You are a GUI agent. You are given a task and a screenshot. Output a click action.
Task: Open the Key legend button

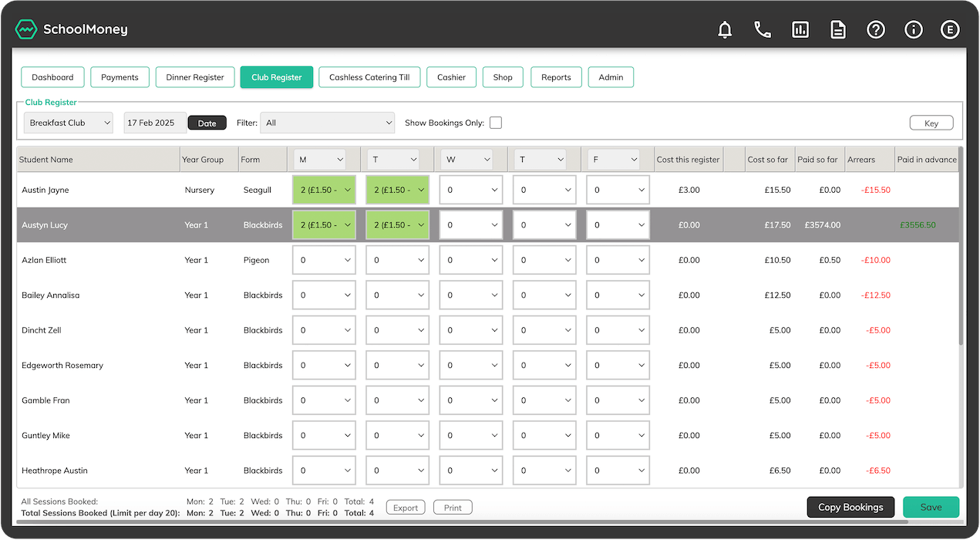(x=931, y=123)
